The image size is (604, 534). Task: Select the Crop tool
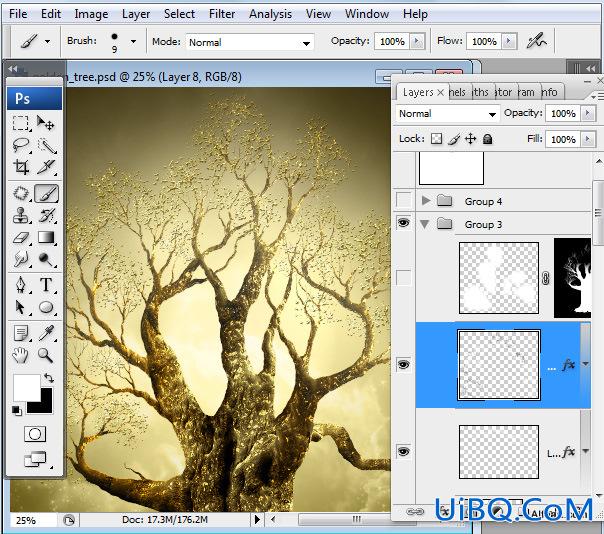click(x=21, y=167)
